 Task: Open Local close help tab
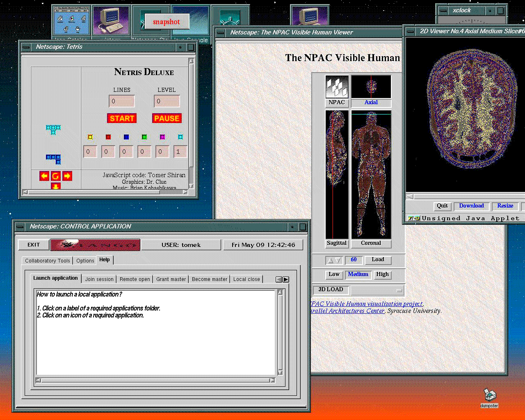[x=247, y=279]
